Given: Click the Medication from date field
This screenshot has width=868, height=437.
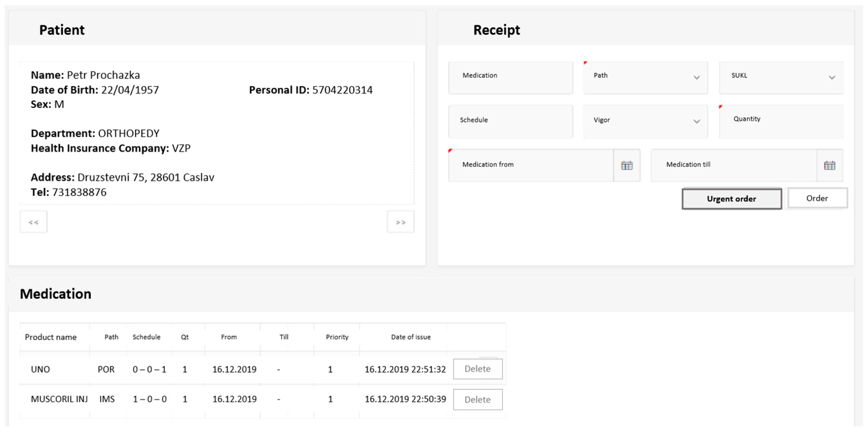Looking at the screenshot, I should point(531,165).
